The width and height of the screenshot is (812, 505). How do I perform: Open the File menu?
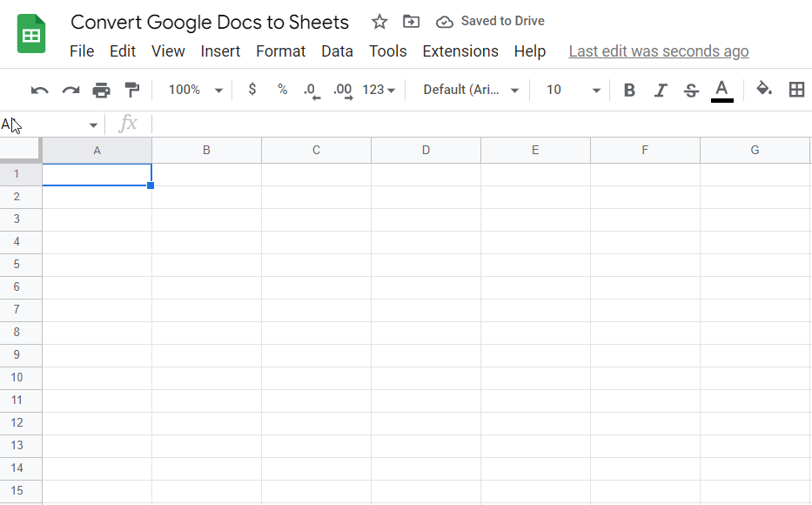click(82, 51)
